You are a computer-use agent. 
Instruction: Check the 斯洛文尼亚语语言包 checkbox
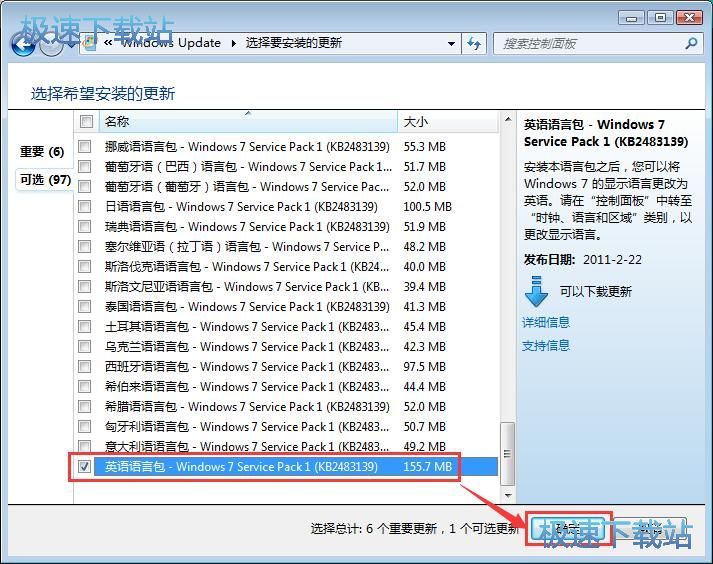click(x=85, y=287)
